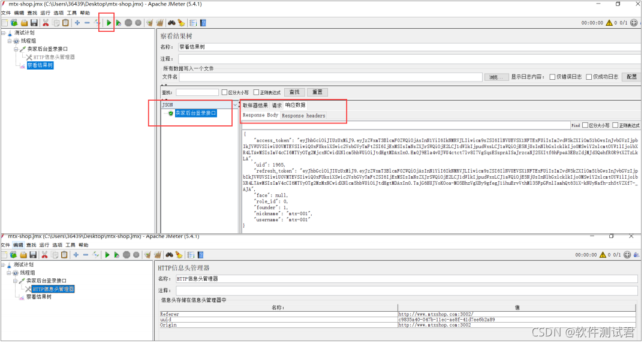Click the Paste clipboard icon in upper toolbar
Image resolution: width=644 pixels, height=343 pixels.
65,23
